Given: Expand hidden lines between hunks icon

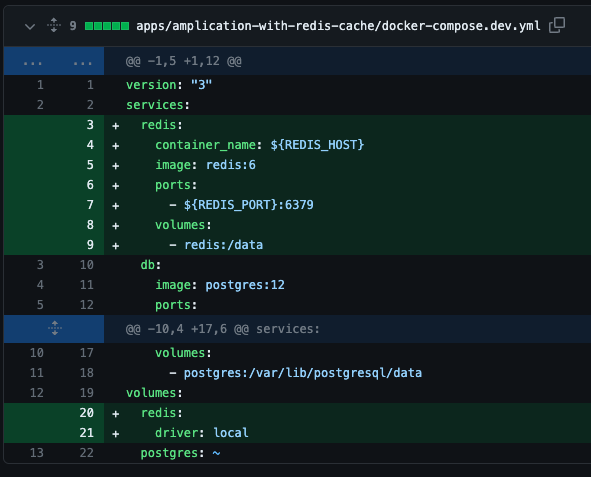Looking at the screenshot, I should click(x=55, y=329).
